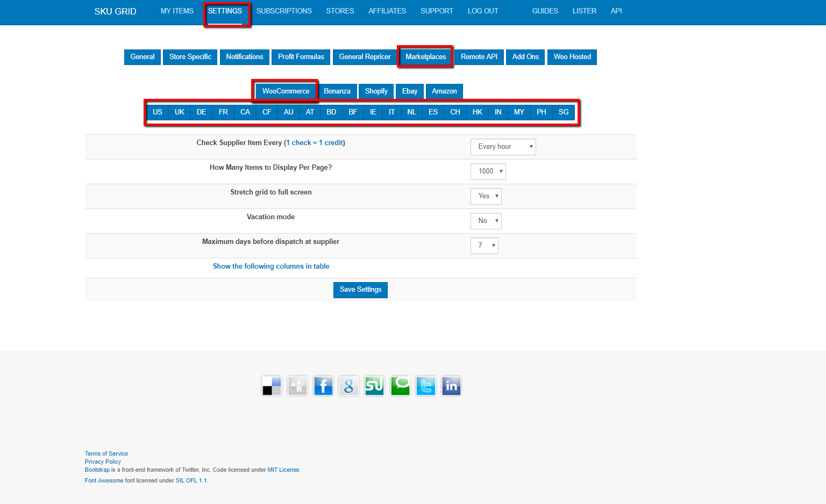Switch to the Woo Hosted tab
This screenshot has height=504, width=826.
pyautogui.click(x=572, y=57)
